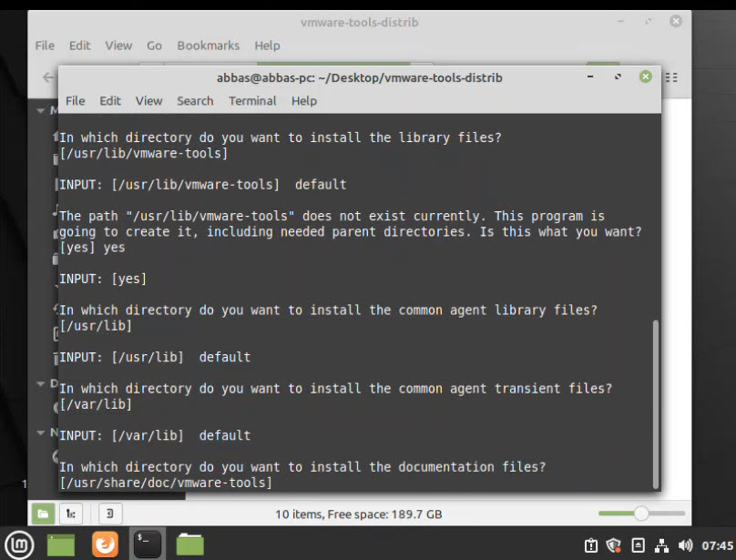
Task: Click the question about common agent library files
Action: pos(328,311)
